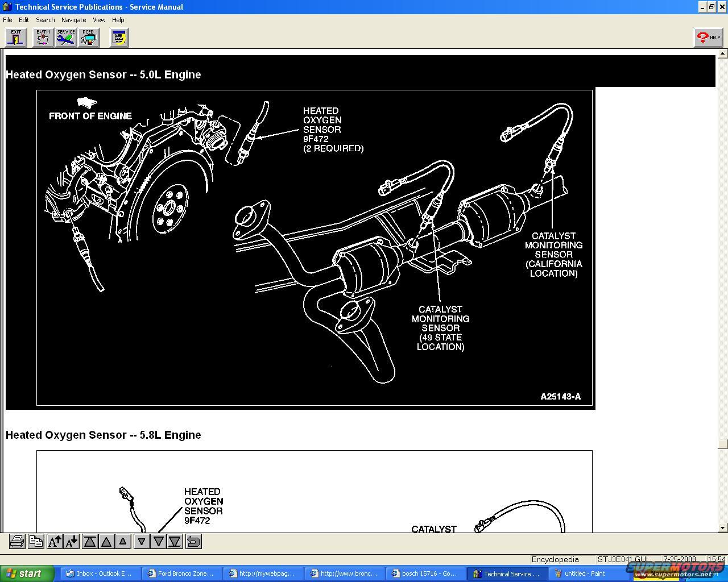Open the EVTM wiring diagrams button

[43, 38]
